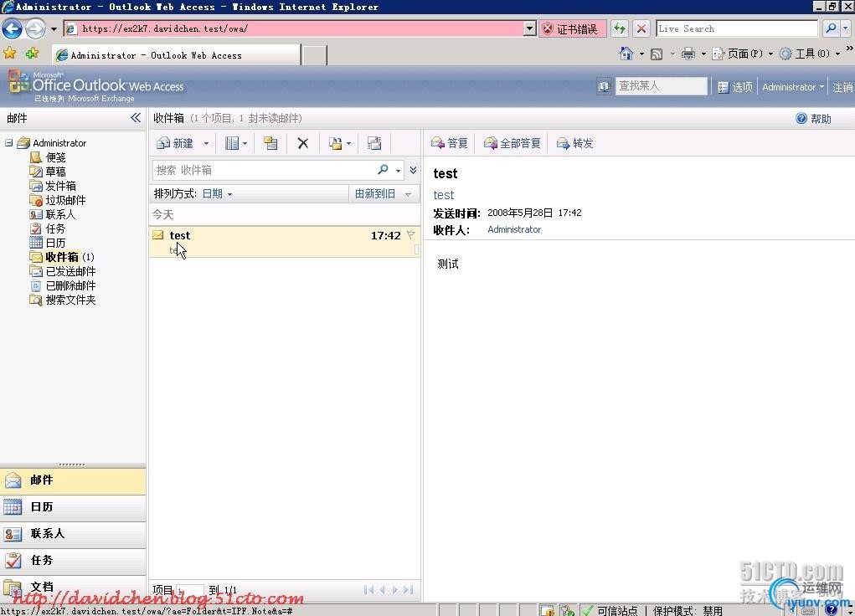Viewport: 855px width, 616px height.
Task: Open the Notes (便笺) folder
Action: point(48,157)
